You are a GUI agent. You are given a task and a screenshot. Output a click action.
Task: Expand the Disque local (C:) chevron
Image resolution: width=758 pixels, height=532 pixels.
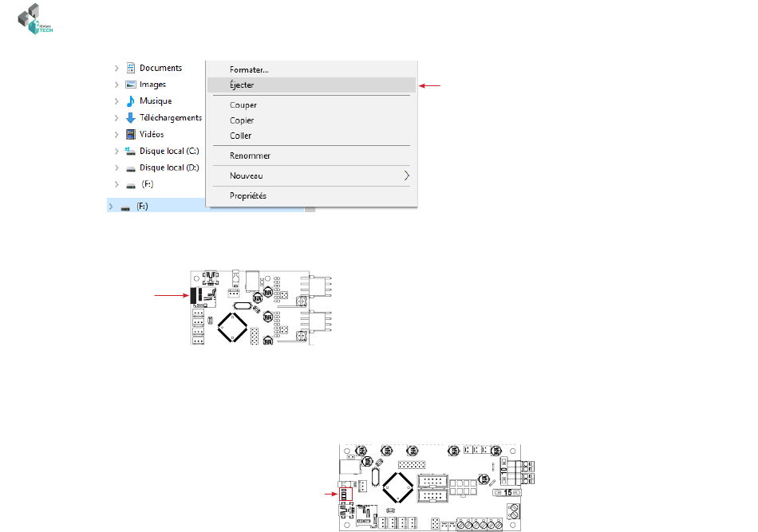point(116,152)
